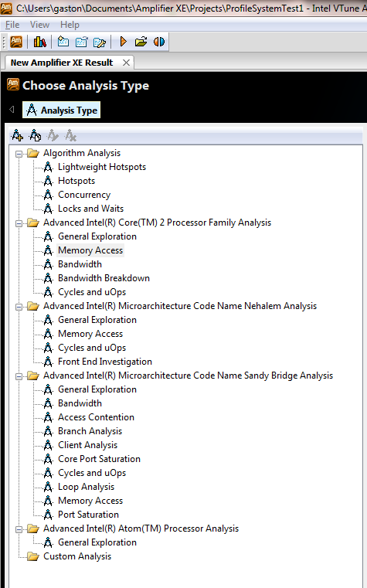Select Bandwidth under Core 2 Processor Family

(80, 264)
